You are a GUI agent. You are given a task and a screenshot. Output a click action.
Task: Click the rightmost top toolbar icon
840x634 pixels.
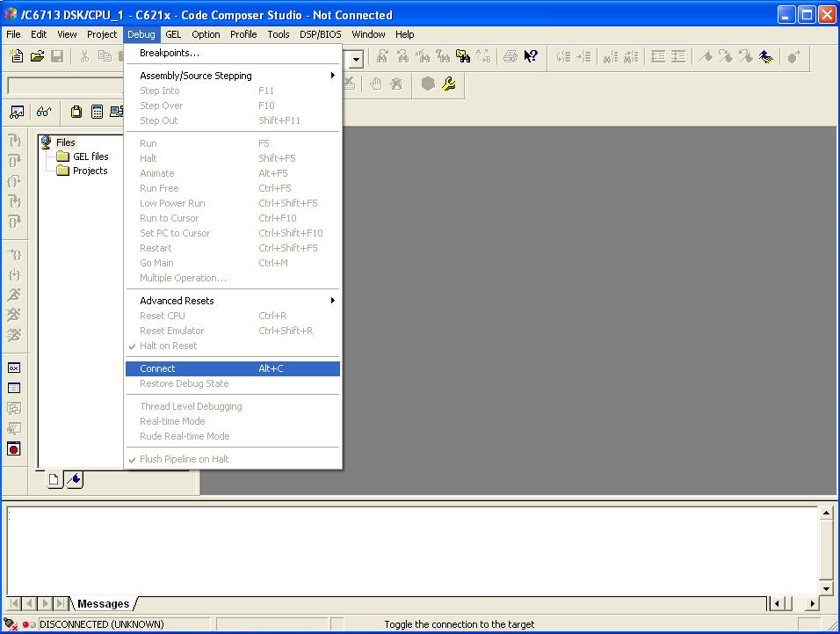pos(793,55)
